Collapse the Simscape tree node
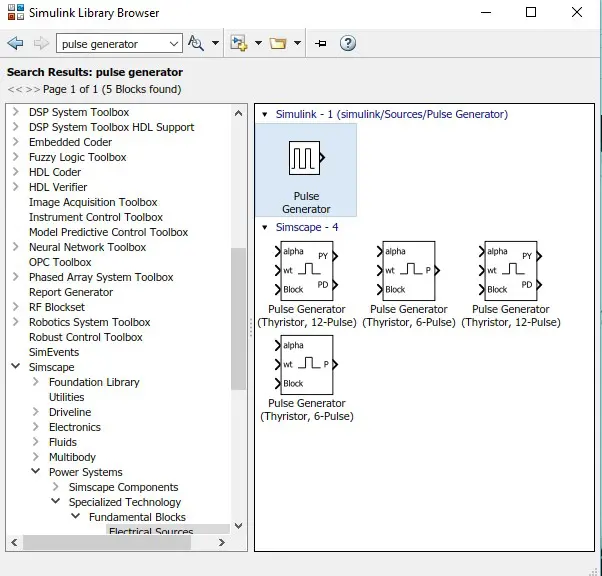The image size is (602, 576). [x=16, y=367]
